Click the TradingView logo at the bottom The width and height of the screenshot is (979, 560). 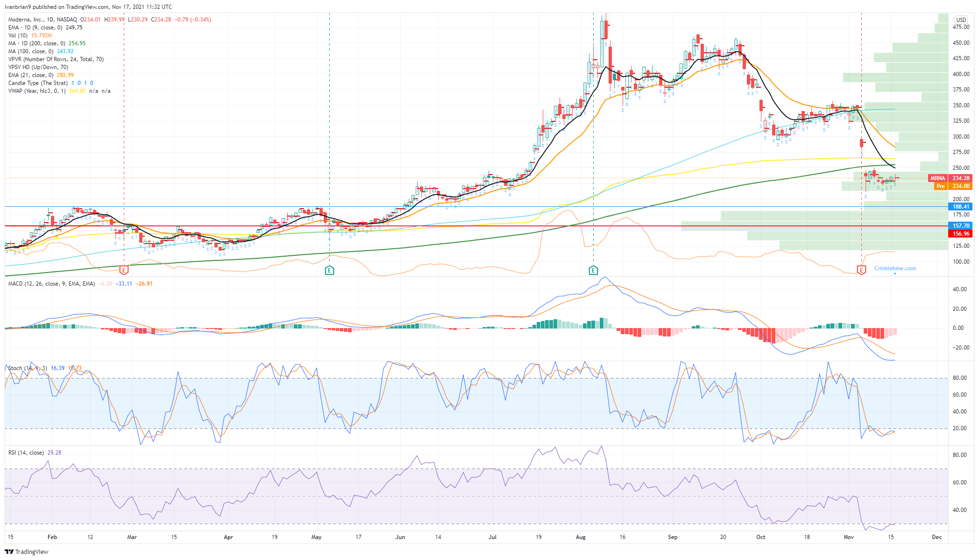point(27,552)
